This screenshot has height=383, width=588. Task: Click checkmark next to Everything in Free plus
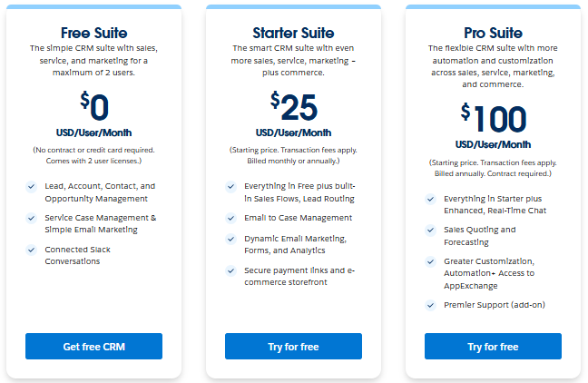[x=231, y=186]
